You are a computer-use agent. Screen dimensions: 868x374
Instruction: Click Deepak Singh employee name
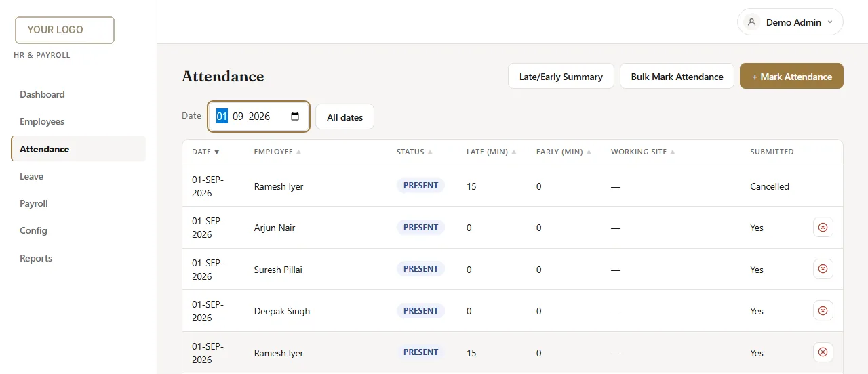282,311
